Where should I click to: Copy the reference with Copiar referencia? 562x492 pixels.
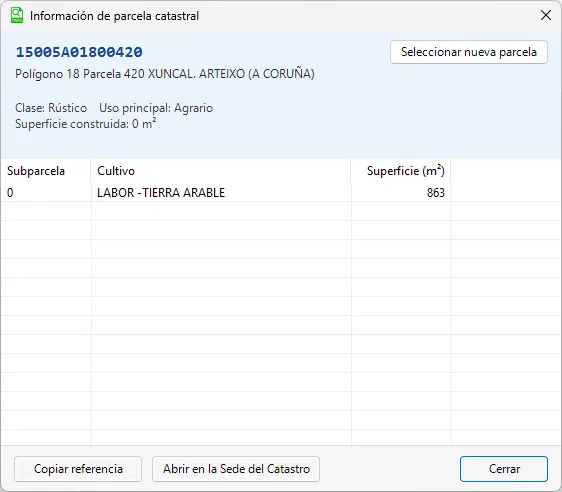78,469
